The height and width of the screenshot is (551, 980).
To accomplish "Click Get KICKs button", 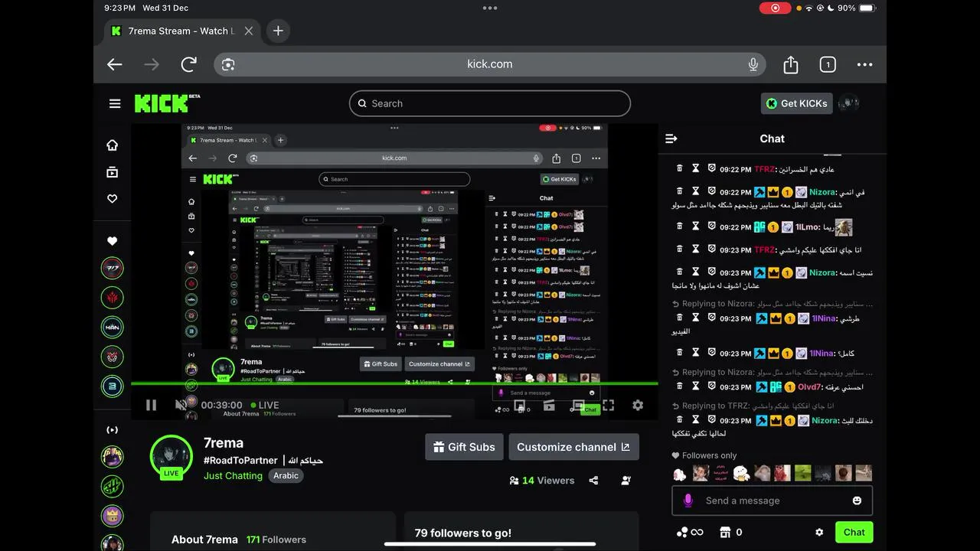I will coord(797,103).
